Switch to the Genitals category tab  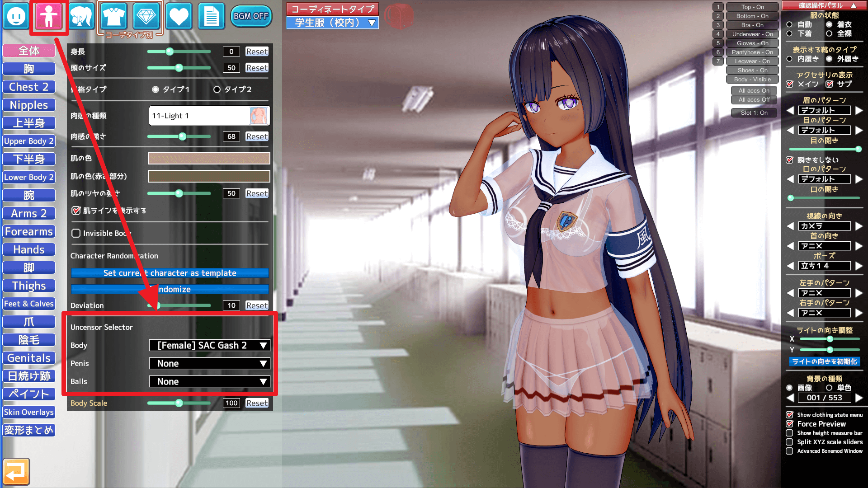click(29, 358)
